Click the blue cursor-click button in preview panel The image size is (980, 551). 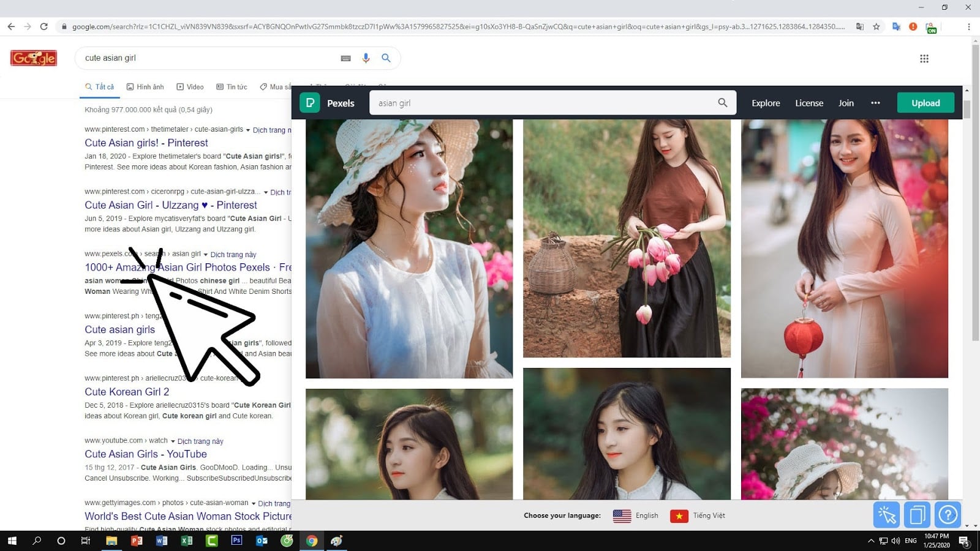[x=886, y=515]
